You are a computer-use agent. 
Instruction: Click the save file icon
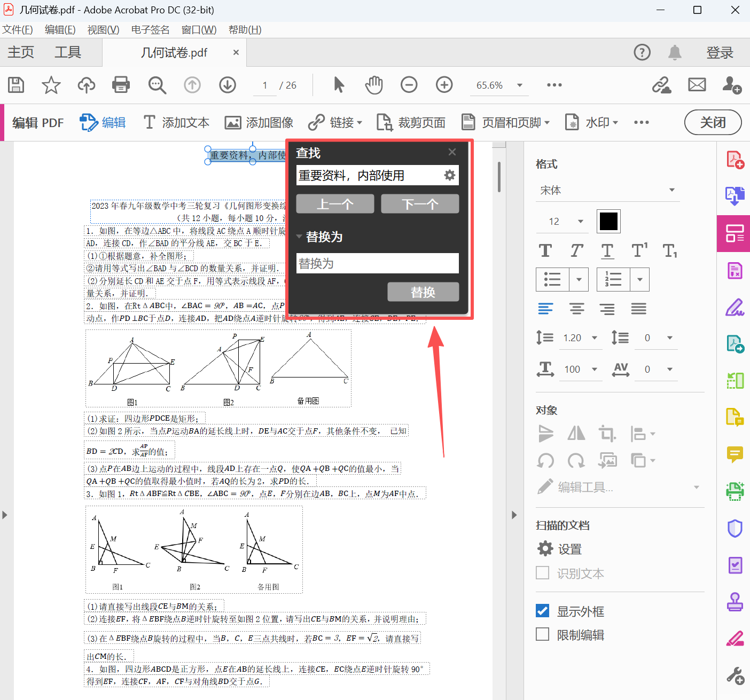(x=16, y=85)
